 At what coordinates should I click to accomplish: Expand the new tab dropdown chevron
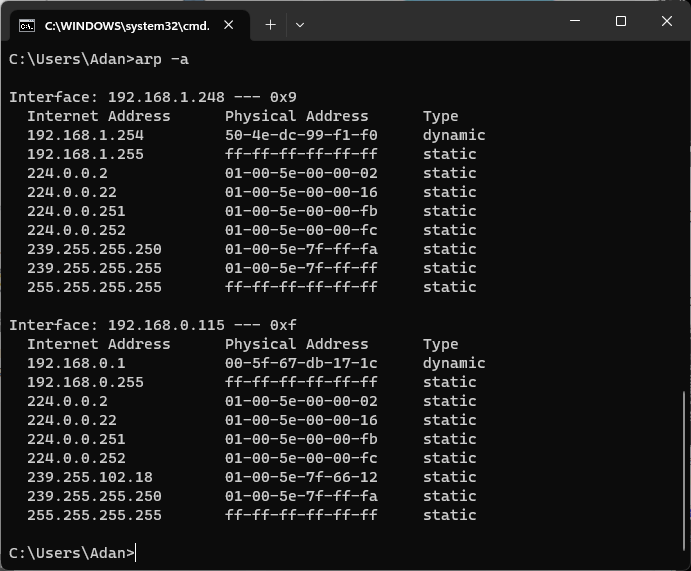300,25
